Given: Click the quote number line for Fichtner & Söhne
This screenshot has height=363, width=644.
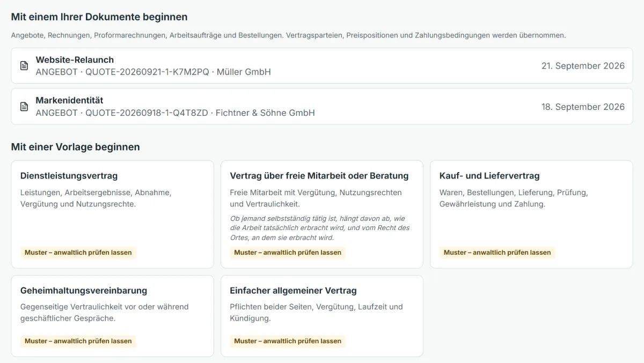Looking at the screenshot, I should pos(175,113).
